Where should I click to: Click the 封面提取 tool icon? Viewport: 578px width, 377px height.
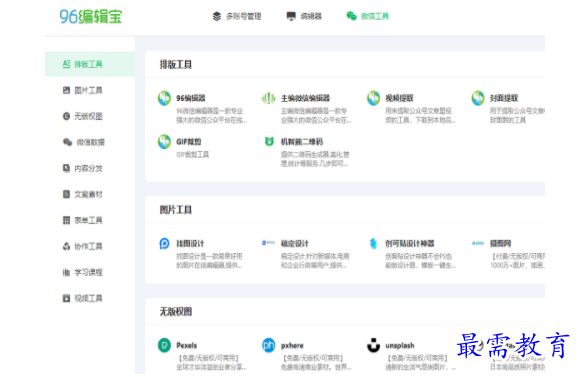pyautogui.click(x=478, y=98)
